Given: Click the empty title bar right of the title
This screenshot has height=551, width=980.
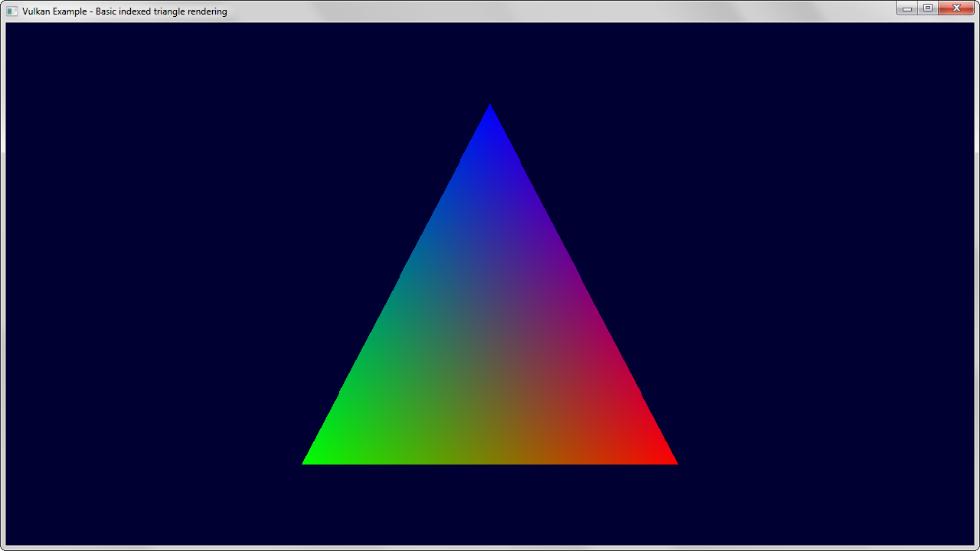Looking at the screenshot, I should pyautogui.click(x=536, y=11).
